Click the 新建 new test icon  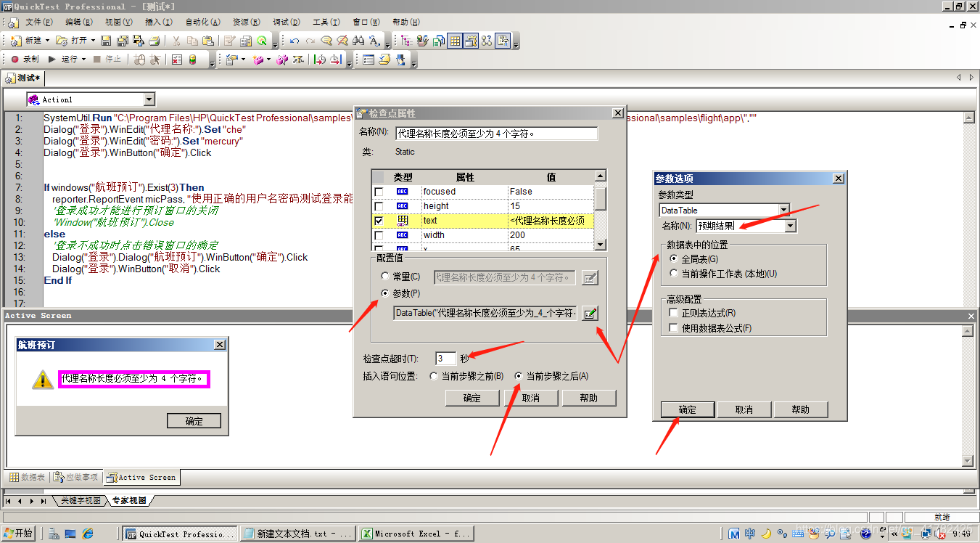click(16, 41)
